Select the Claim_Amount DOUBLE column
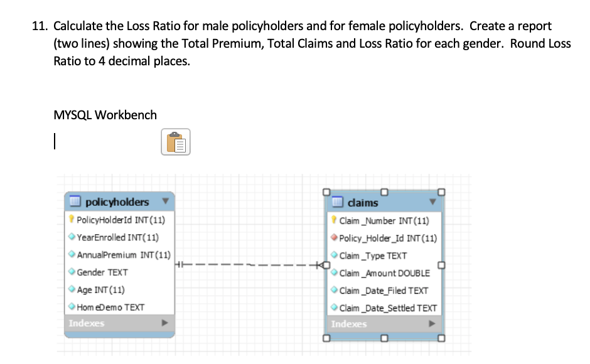Screen dimensions: 590x364 click(385, 273)
